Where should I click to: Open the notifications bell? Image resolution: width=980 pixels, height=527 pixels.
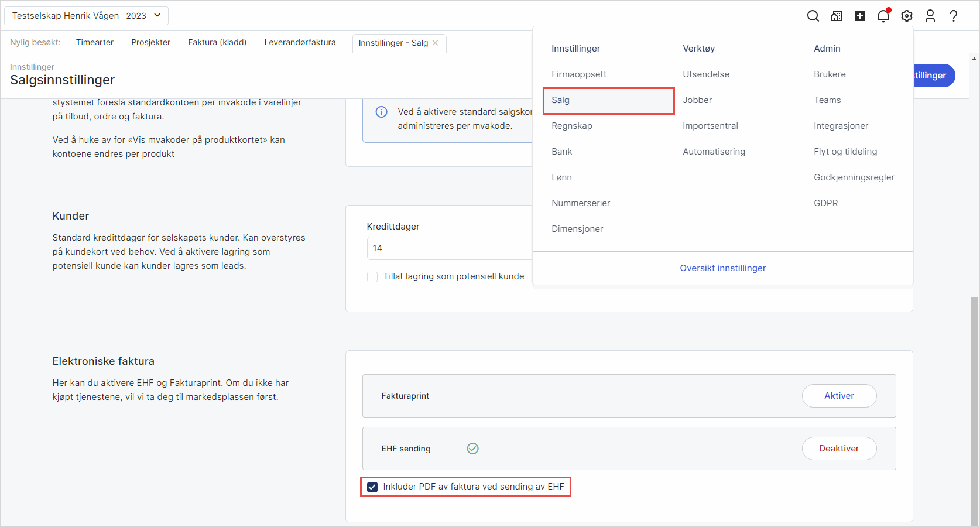coord(883,16)
